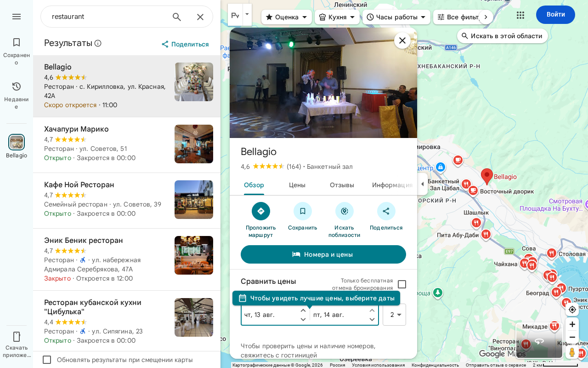Screen dimensions: 588x368
Task: Switch to the Обзор tab
Action: (254, 185)
